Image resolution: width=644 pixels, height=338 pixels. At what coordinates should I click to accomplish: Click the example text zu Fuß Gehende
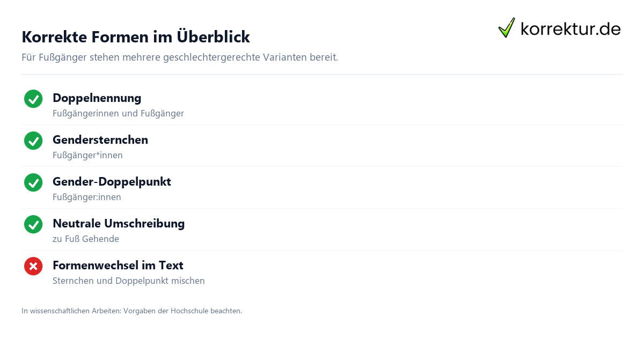pos(86,239)
